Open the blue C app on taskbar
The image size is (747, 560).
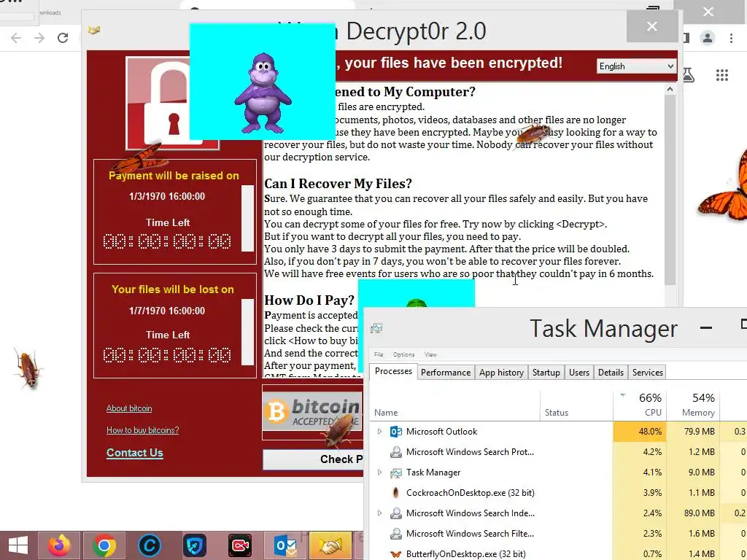click(x=149, y=545)
